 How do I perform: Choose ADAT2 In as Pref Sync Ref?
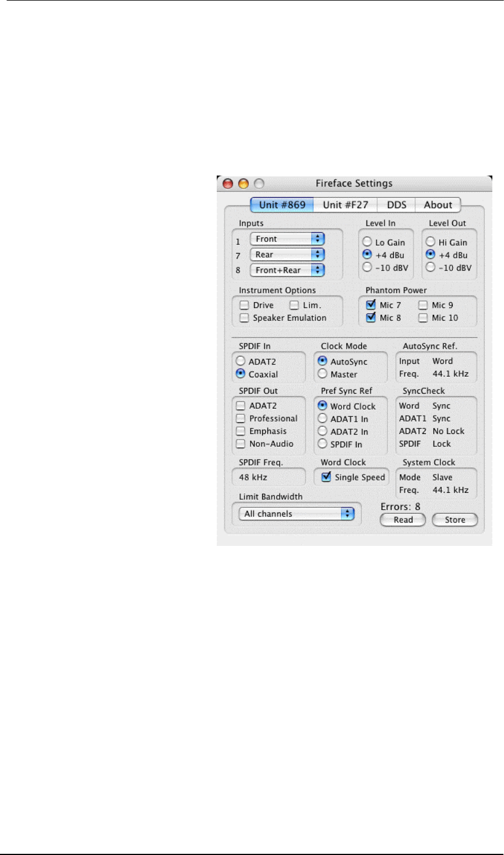pyautogui.click(x=323, y=431)
